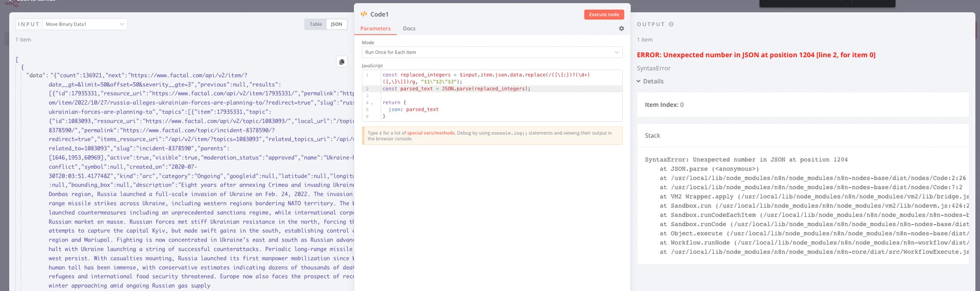The height and width of the screenshot is (291, 980).
Task: Switch to the Docs tab
Action: [x=409, y=29]
